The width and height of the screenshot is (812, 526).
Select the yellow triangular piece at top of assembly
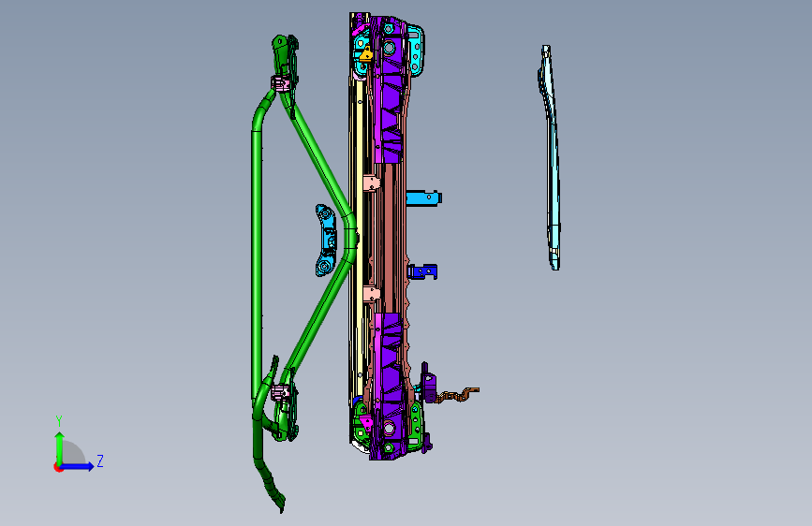pyautogui.click(x=366, y=54)
